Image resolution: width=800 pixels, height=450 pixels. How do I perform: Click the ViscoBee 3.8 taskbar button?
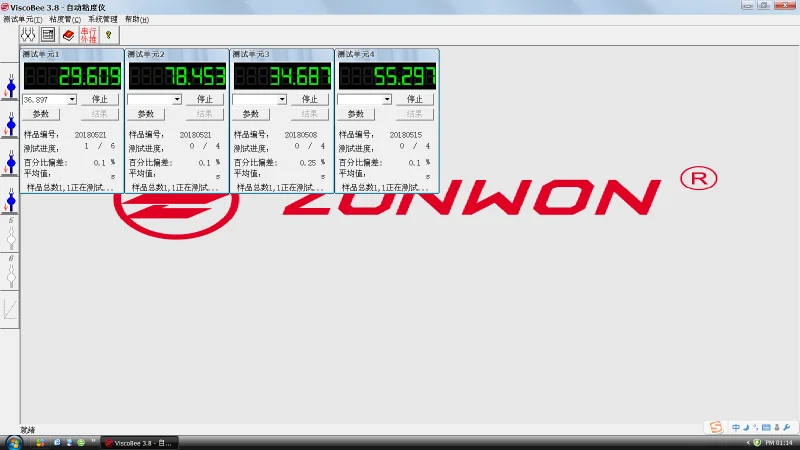pos(139,443)
